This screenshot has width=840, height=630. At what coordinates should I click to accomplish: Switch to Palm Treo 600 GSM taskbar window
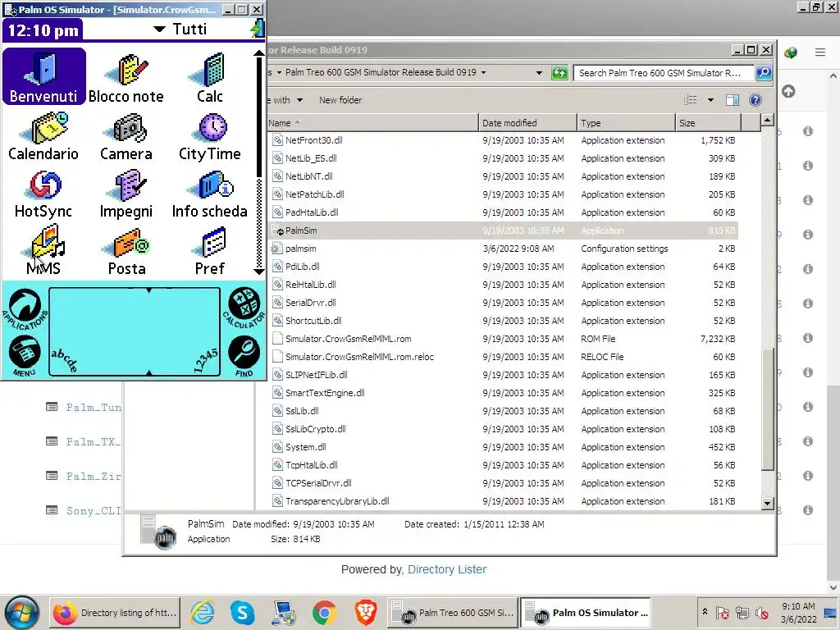click(x=453, y=613)
